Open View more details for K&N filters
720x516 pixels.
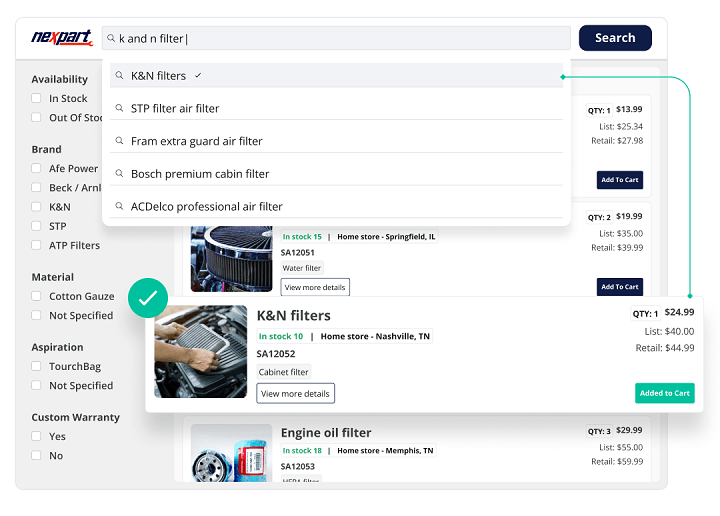pos(295,394)
